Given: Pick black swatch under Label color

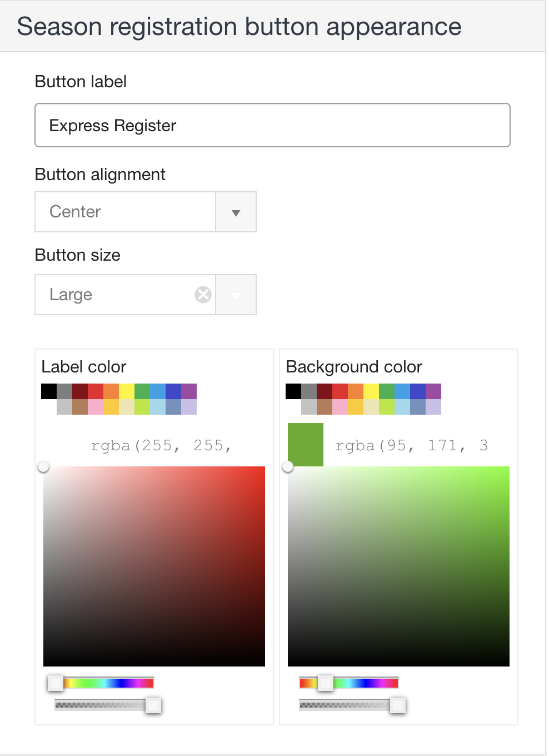Looking at the screenshot, I should pyautogui.click(x=49, y=391).
